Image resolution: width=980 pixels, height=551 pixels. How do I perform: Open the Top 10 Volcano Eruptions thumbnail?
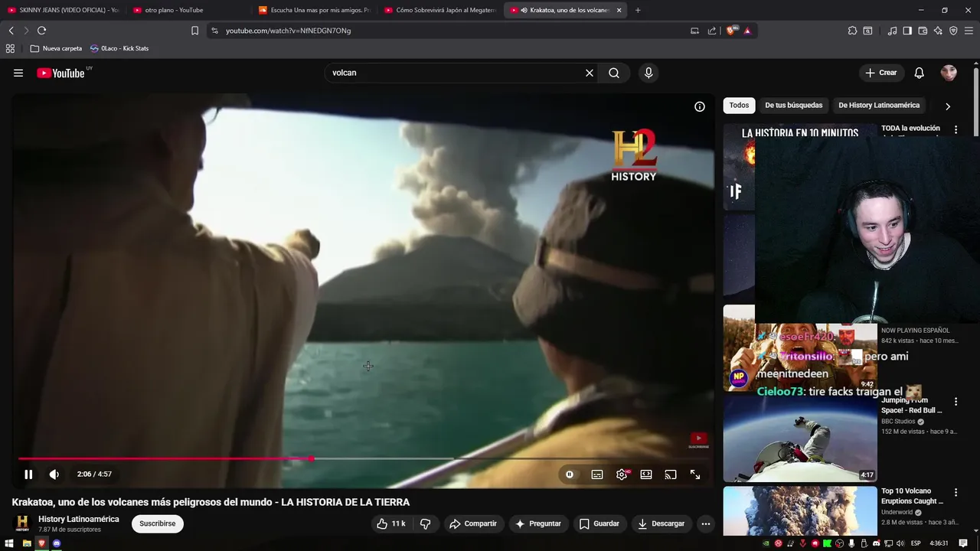pos(800,511)
